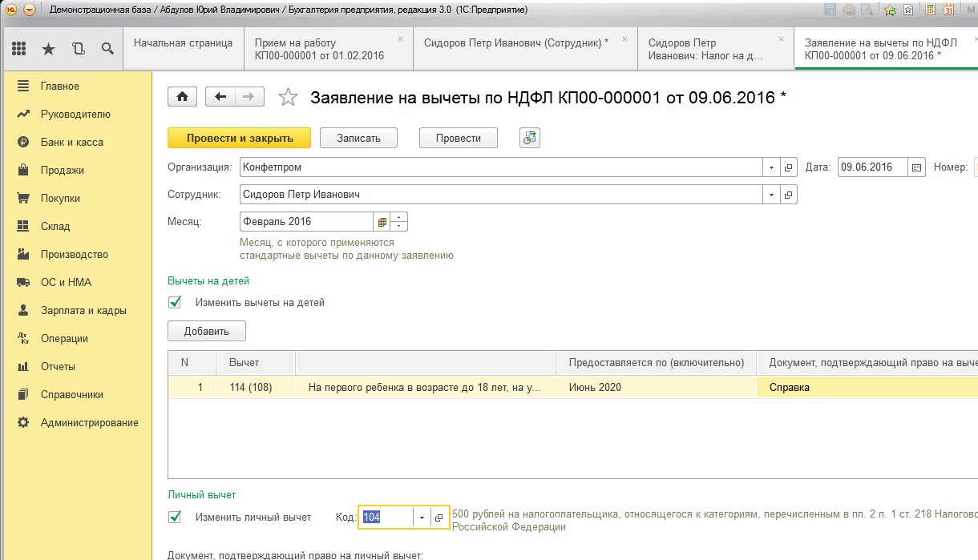
Task: Open ОС и НМА section
Action: click(66, 282)
